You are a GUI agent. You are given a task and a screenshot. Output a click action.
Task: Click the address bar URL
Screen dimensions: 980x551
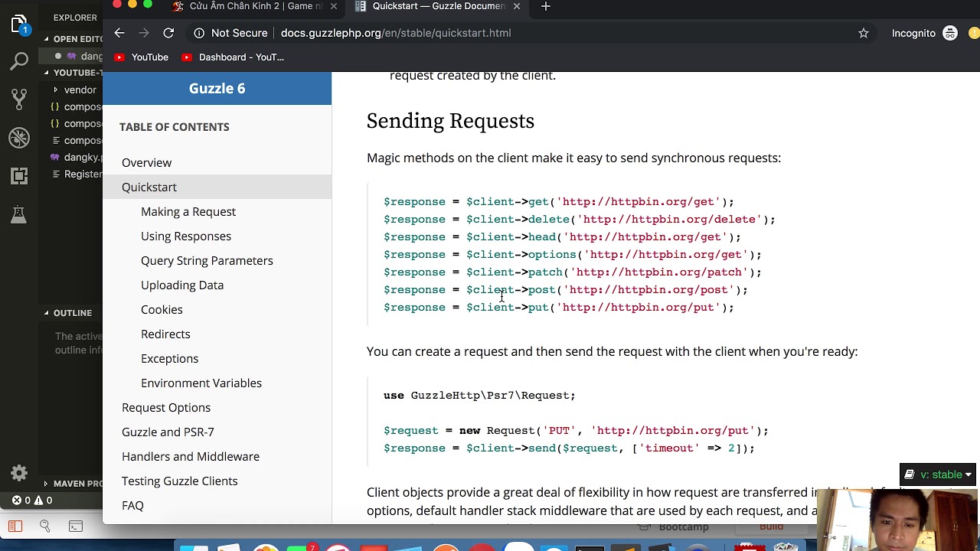396,33
